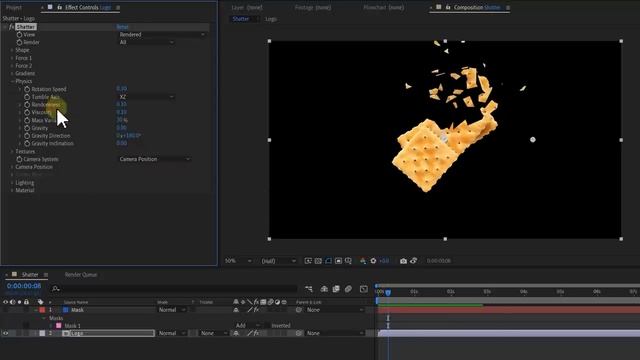Take a snapshot with the camera icon
Viewport: 640px width, 360px height.
click(403, 261)
